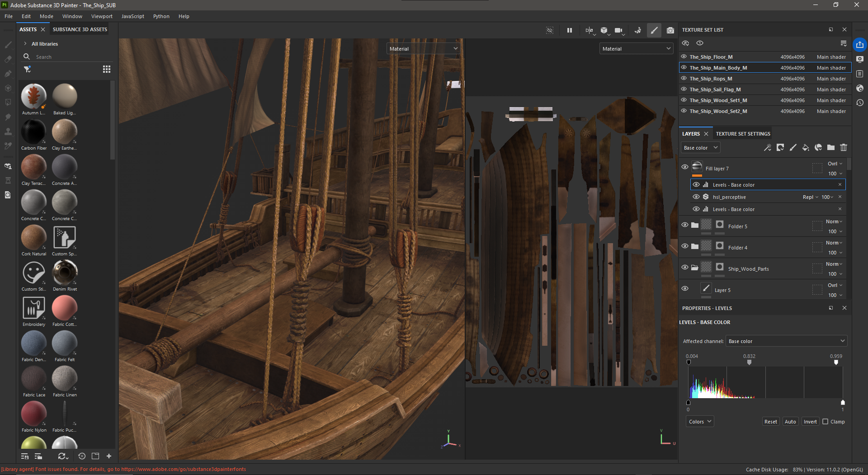Open the 2D viewport Material dropdown
Screen dimensions: 868x475
pyautogui.click(x=637, y=48)
